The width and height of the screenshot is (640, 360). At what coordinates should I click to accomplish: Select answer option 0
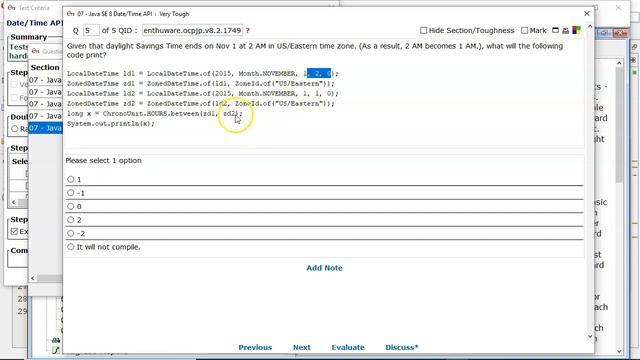(x=71, y=206)
